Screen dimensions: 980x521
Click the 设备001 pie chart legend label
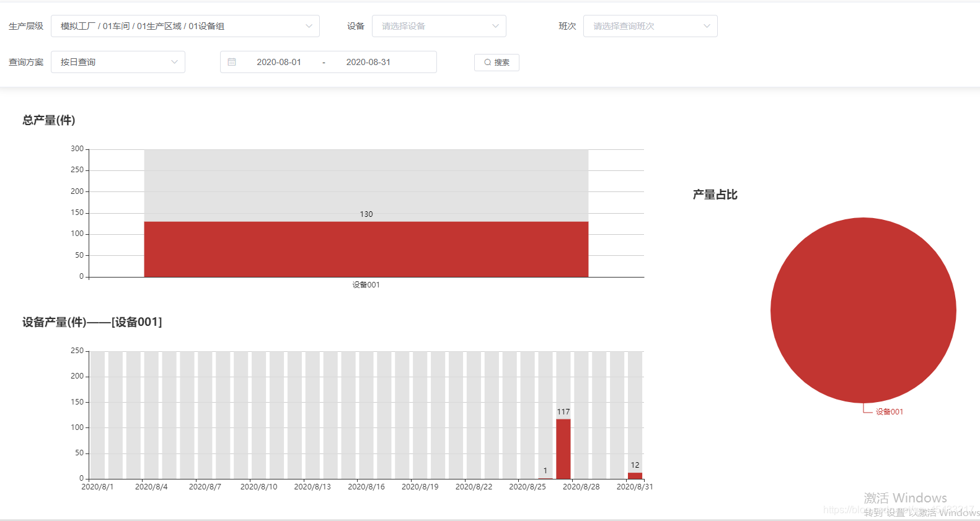point(890,412)
